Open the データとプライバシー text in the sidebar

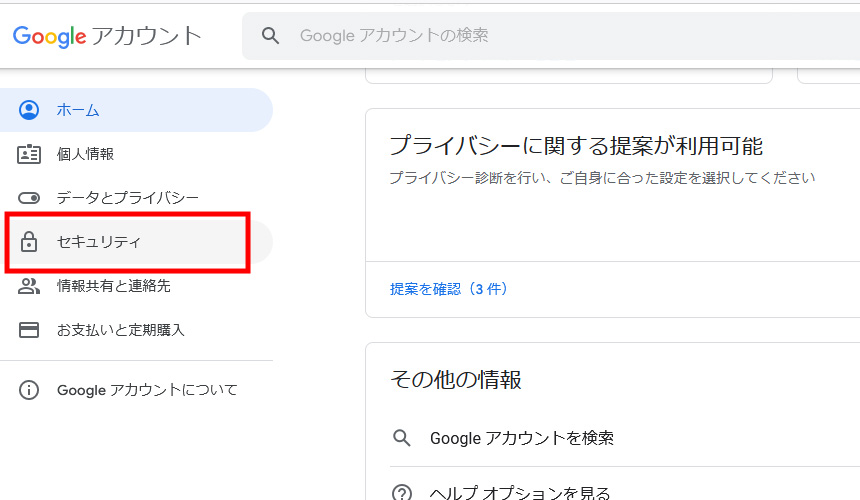(128, 198)
